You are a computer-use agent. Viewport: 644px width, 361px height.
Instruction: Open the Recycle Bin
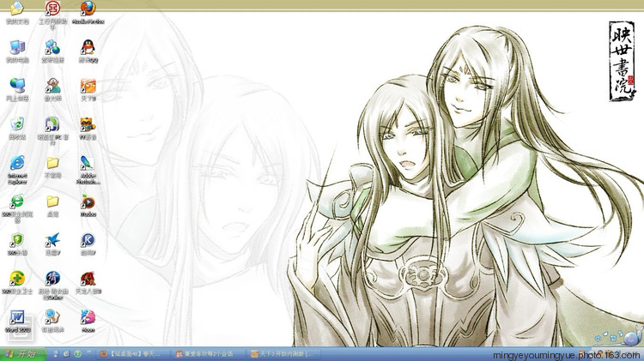pyautogui.click(x=17, y=124)
